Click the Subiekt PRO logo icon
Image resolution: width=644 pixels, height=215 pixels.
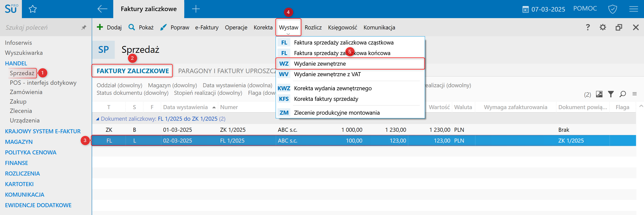pyautogui.click(x=11, y=9)
